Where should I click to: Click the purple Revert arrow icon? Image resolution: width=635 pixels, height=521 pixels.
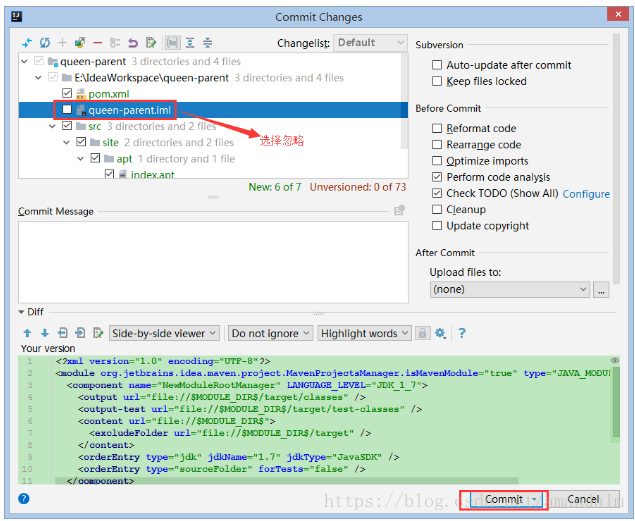[133, 43]
